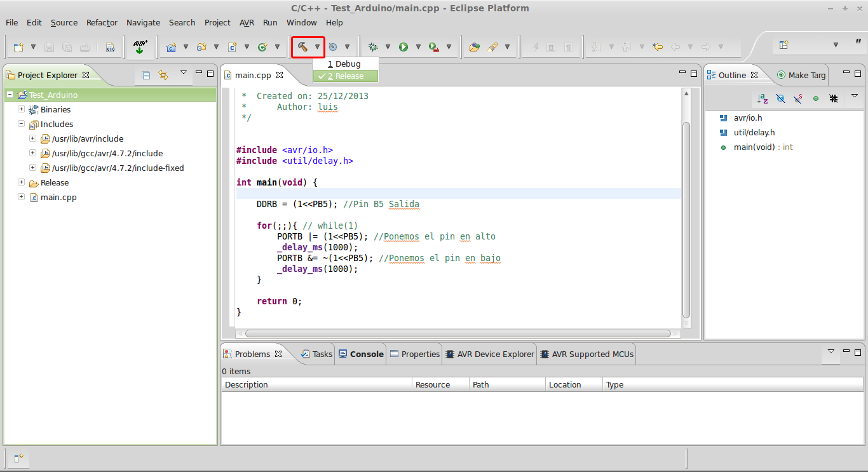
Task: Click the New C++ Class icon
Action: (x=262, y=47)
